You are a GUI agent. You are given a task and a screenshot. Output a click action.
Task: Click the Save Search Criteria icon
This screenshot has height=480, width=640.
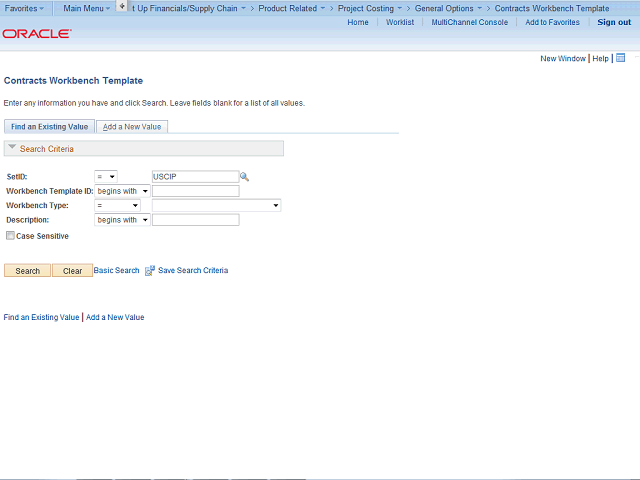150,271
